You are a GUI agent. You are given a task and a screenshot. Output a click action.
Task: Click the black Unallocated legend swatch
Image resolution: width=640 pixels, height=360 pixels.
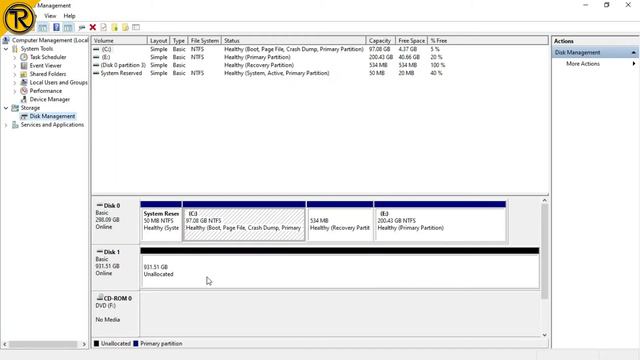point(96,344)
